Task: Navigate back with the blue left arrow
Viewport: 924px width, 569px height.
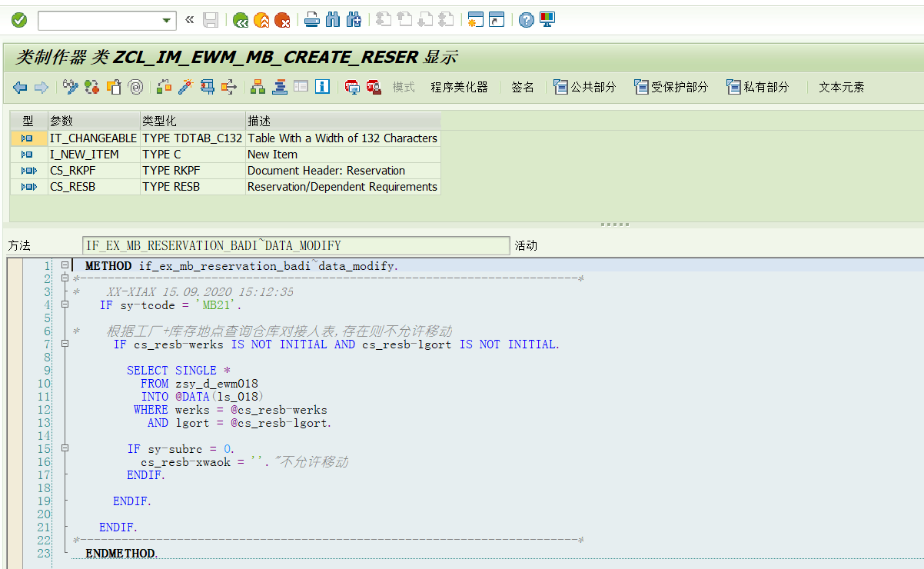Action: pyautogui.click(x=19, y=88)
